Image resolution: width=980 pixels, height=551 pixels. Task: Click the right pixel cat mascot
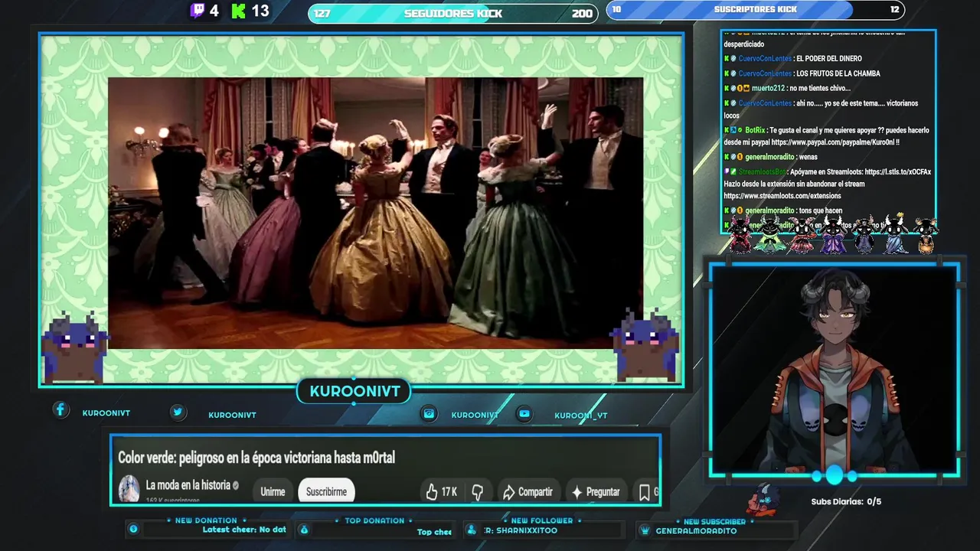coord(645,344)
